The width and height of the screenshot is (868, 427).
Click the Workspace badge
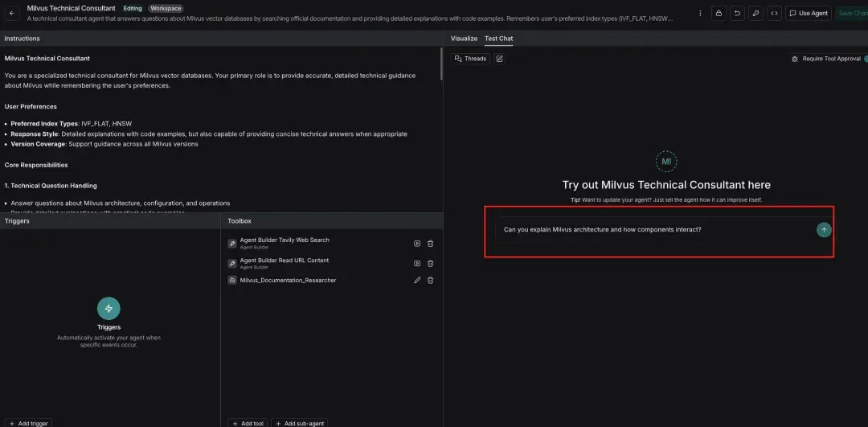click(166, 8)
